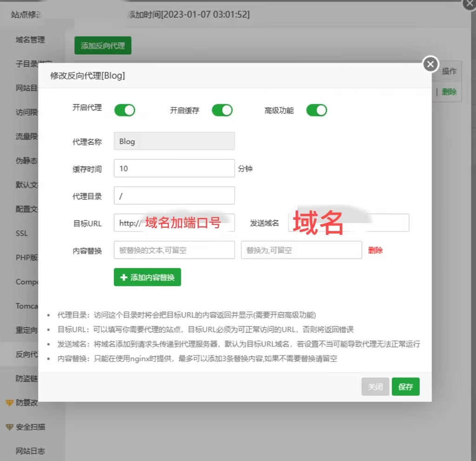Select SSL from the sidebar
This screenshot has width=476, height=461.
tap(21, 233)
